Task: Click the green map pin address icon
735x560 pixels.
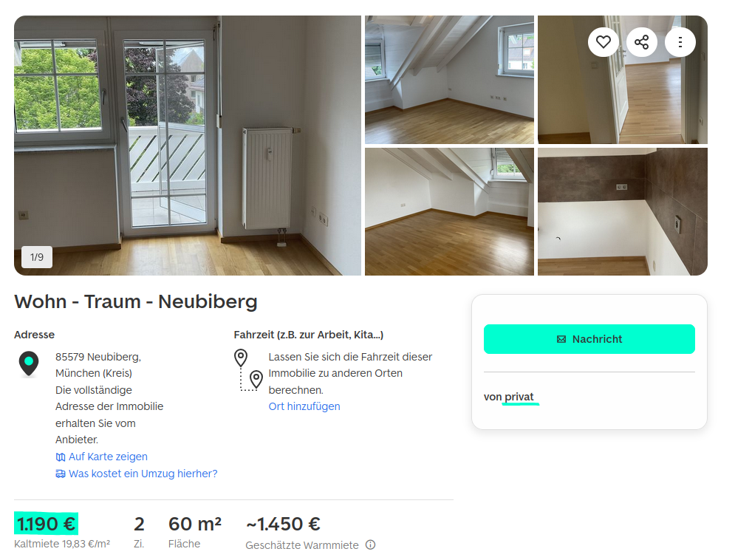Action: (29, 363)
